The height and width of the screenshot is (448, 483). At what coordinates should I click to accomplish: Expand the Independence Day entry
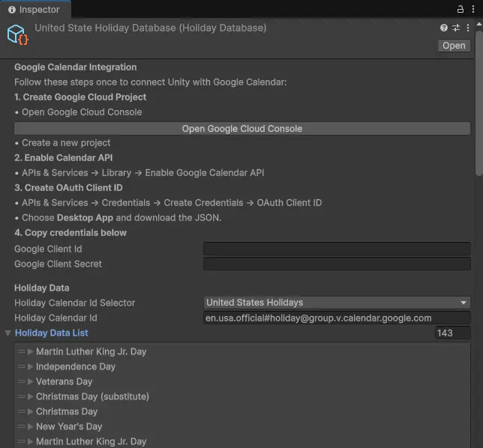pyautogui.click(x=30, y=367)
